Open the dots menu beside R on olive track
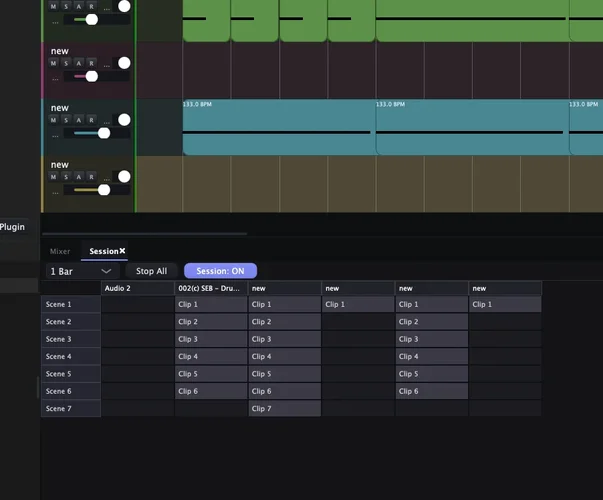 click(x=107, y=179)
